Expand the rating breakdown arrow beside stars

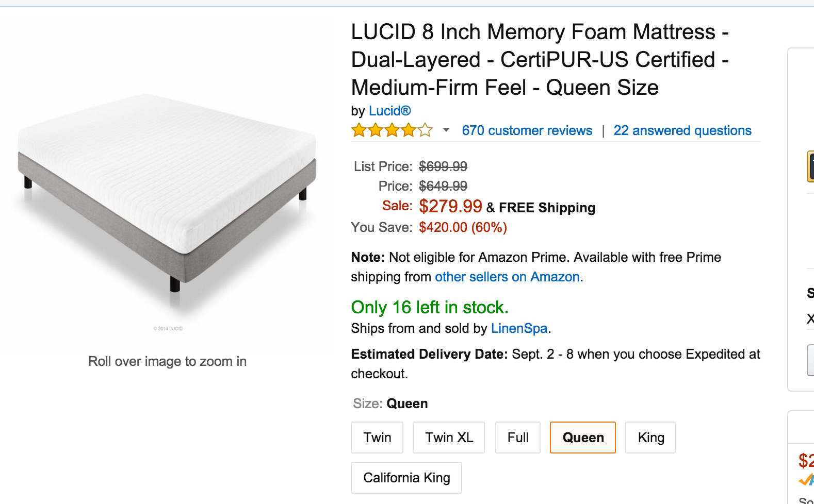446,130
